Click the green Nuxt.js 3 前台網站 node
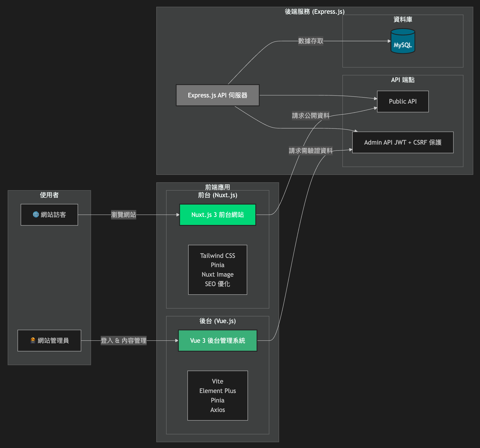 tap(217, 215)
